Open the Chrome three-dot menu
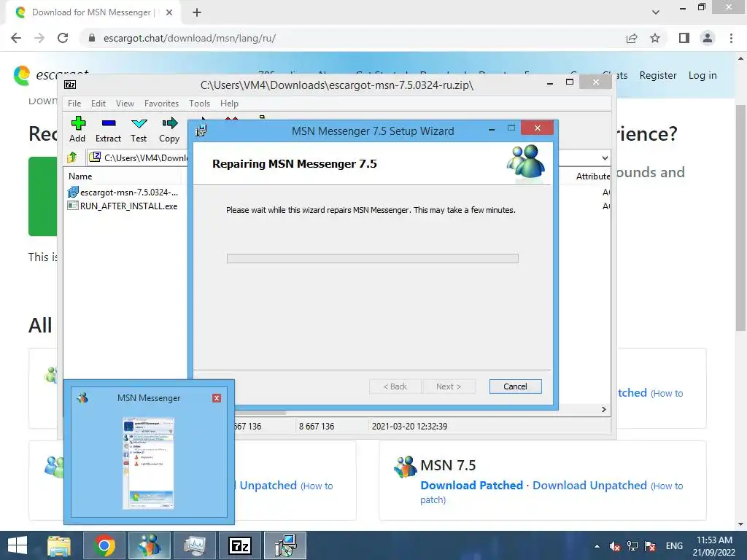The height and width of the screenshot is (560, 747). 731,38
